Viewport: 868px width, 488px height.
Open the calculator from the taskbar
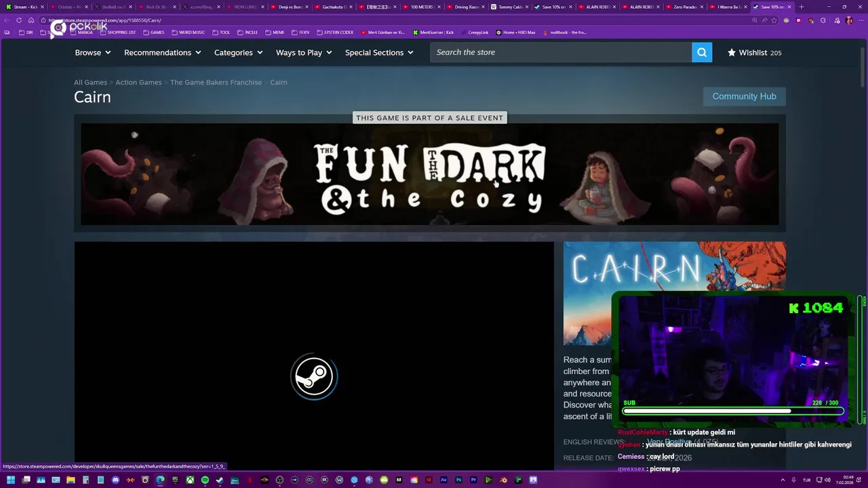pyautogui.click(x=85, y=480)
